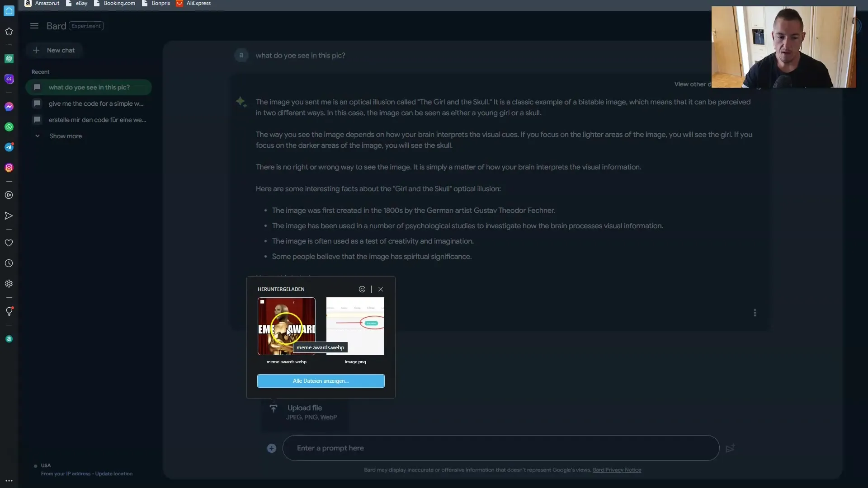868x488 pixels.
Task: Click the Enter a prompt here input field
Action: [x=500, y=447]
